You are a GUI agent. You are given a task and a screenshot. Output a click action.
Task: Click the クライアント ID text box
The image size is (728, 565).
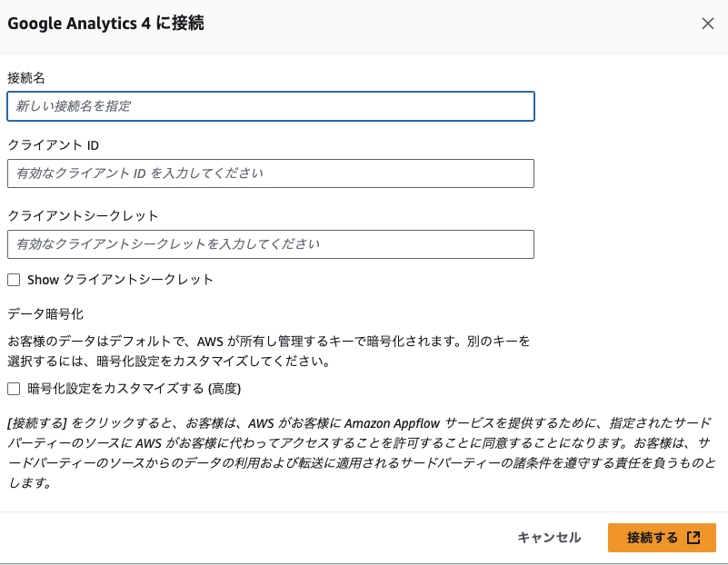[x=271, y=173]
